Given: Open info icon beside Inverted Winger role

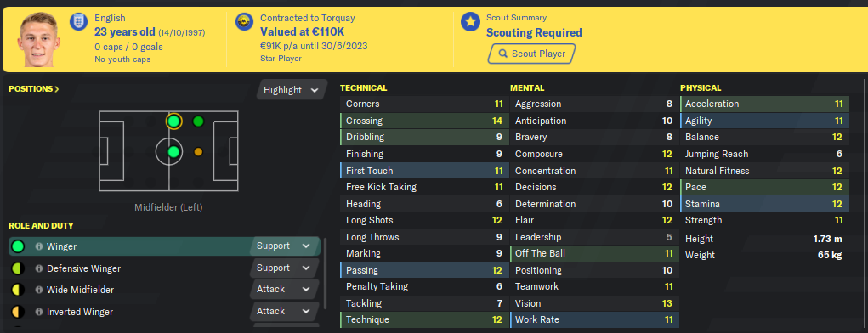Looking at the screenshot, I should click(x=39, y=312).
